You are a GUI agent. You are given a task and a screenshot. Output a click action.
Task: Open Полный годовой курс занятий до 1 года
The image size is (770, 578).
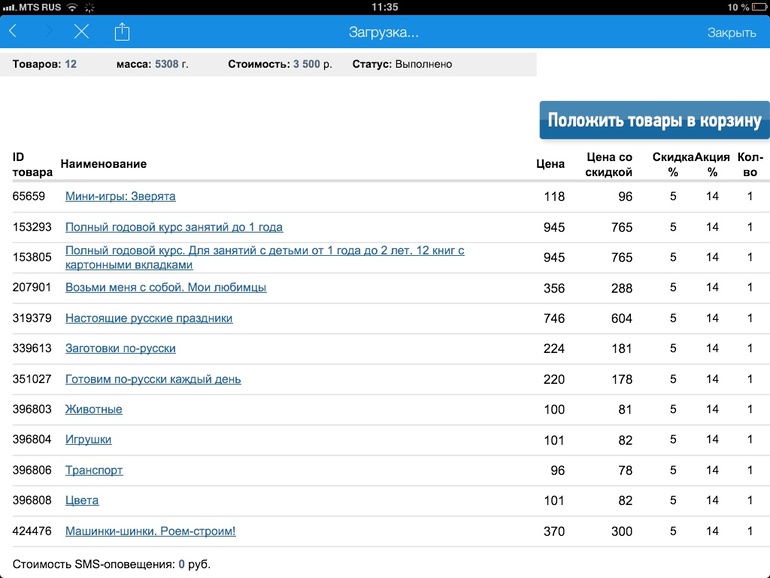(174, 227)
